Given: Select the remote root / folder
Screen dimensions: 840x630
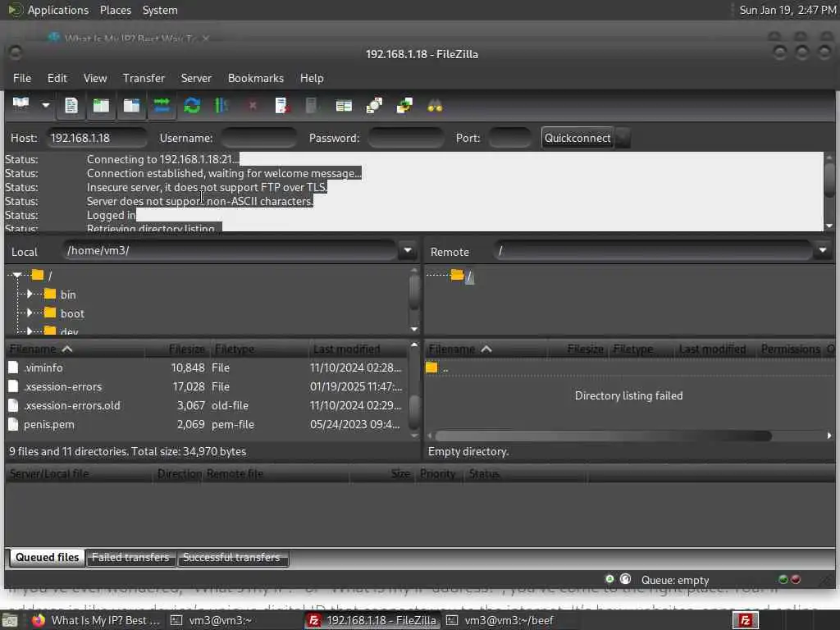Looking at the screenshot, I should (469, 276).
